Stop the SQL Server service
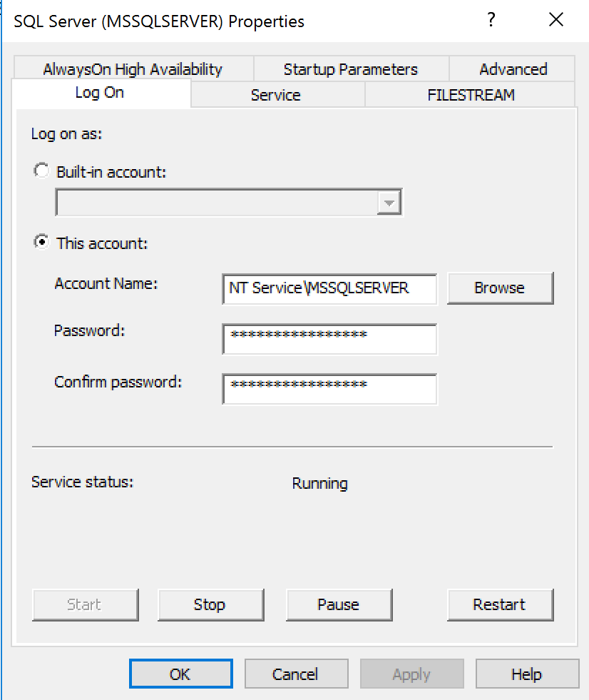Image resolution: width=589 pixels, height=700 pixels. (x=210, y=604)
